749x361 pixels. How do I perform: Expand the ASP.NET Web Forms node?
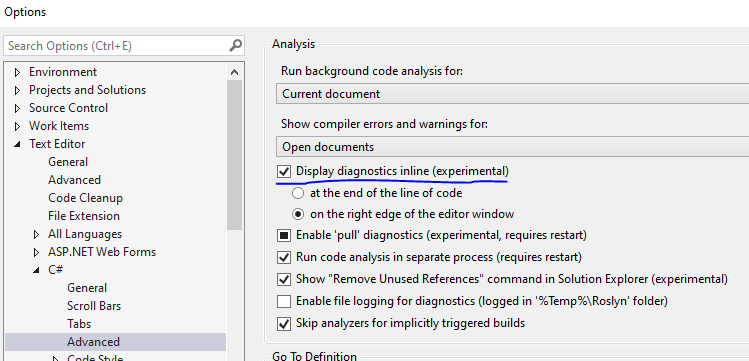[x=37, y=252]
